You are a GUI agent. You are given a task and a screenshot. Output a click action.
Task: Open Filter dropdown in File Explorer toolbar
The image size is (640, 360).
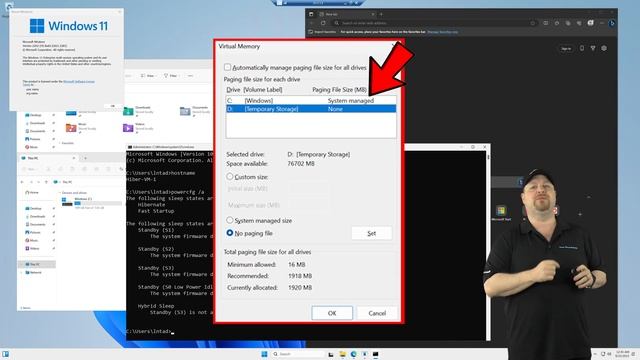click(171, 76)
